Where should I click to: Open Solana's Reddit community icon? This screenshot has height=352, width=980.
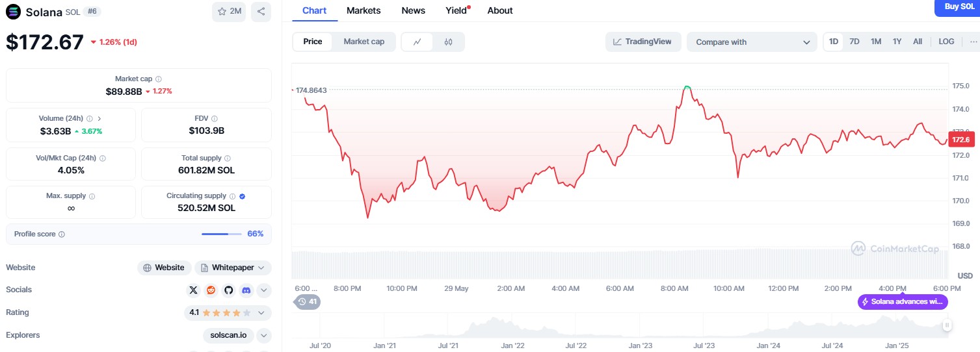[x=211, y=290]
